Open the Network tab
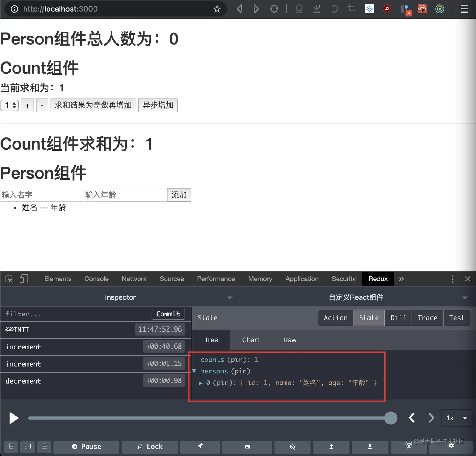Image resolution: width=476 pixels, height=456 pixels. coord(134,279)
